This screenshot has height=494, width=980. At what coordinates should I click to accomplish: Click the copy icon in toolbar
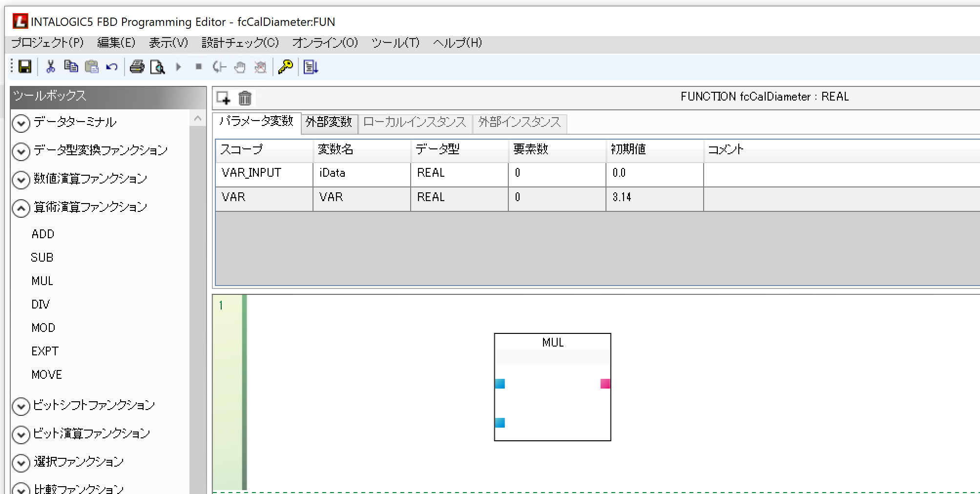pyautogui.click(x=71, y=67)
